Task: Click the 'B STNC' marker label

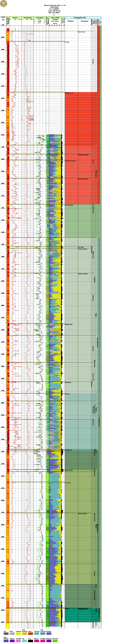Action: pos(67,42)
